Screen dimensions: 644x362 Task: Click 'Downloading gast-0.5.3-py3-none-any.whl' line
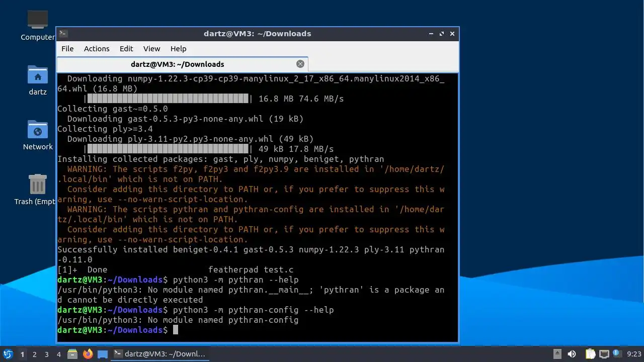[x=185, y=119]
